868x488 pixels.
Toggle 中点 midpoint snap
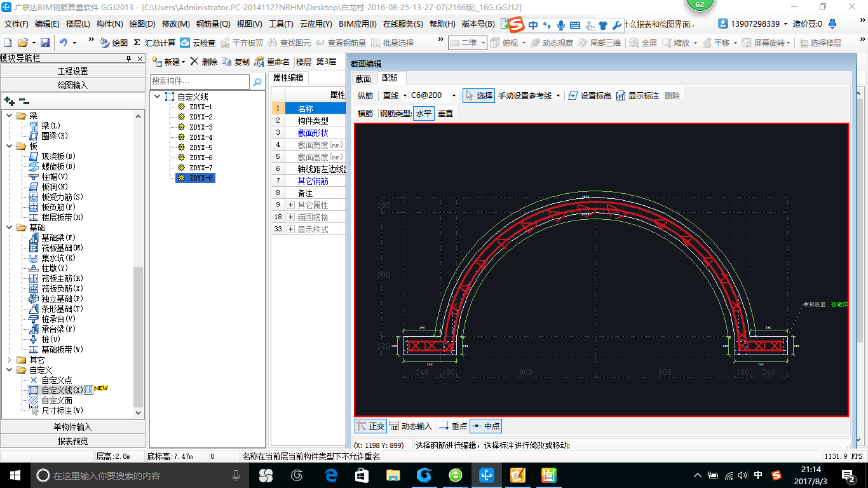click(486, 426)
